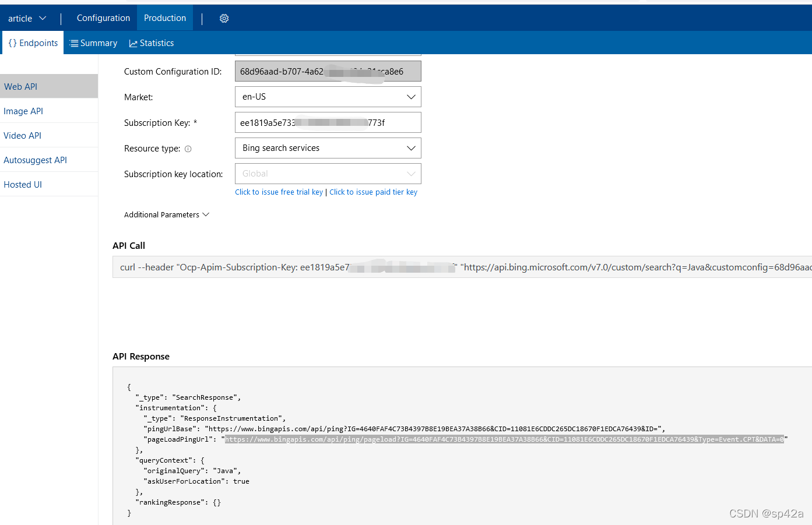Select Web API in sidebar
This screenshot has height=525, width=812.
click(x=49, y=86)
